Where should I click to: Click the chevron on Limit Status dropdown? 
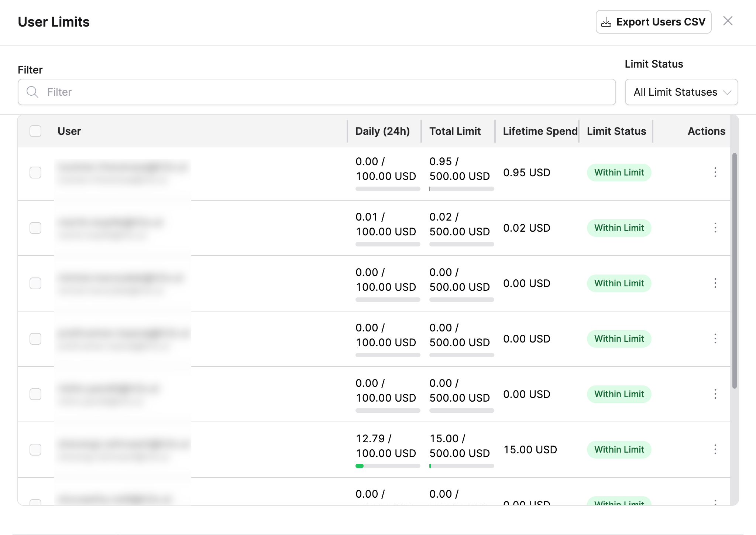click(727, 92)
